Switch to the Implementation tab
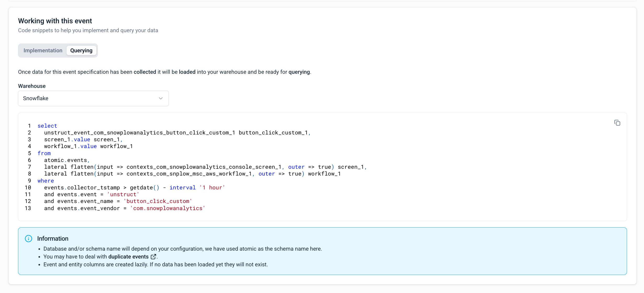 coord(43,50)
